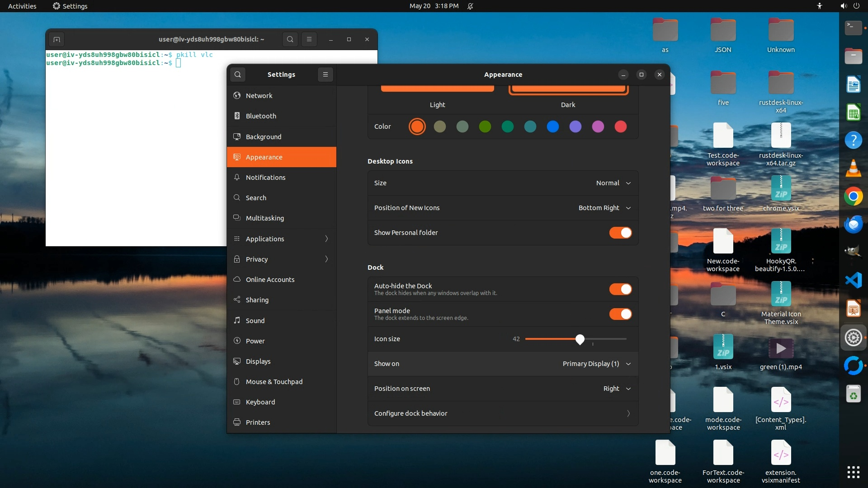Open the Settings hamburger menu
This screenshot has width=868, height=488.
click(x=325, y=75)
